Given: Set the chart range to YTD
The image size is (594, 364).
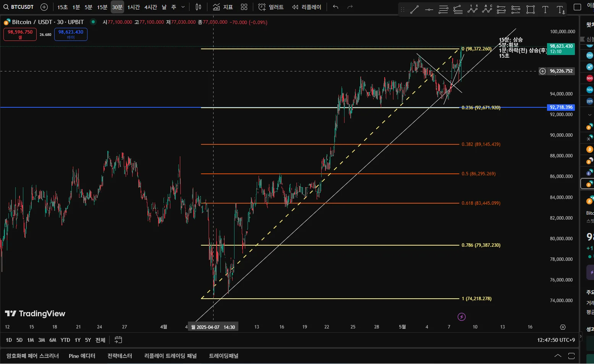Looking at the screenshot, I should click(65, 340).
